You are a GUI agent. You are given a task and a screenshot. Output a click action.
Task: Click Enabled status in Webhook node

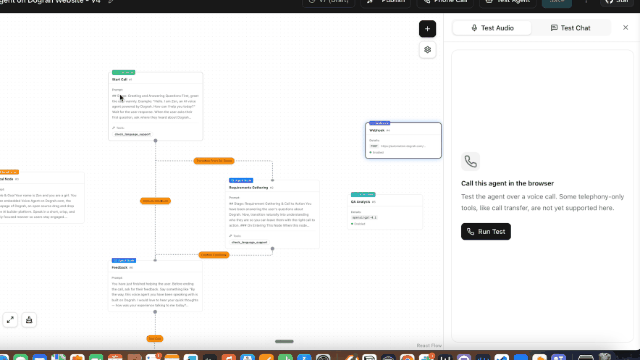pyautogui.click(x=377, y=153)
